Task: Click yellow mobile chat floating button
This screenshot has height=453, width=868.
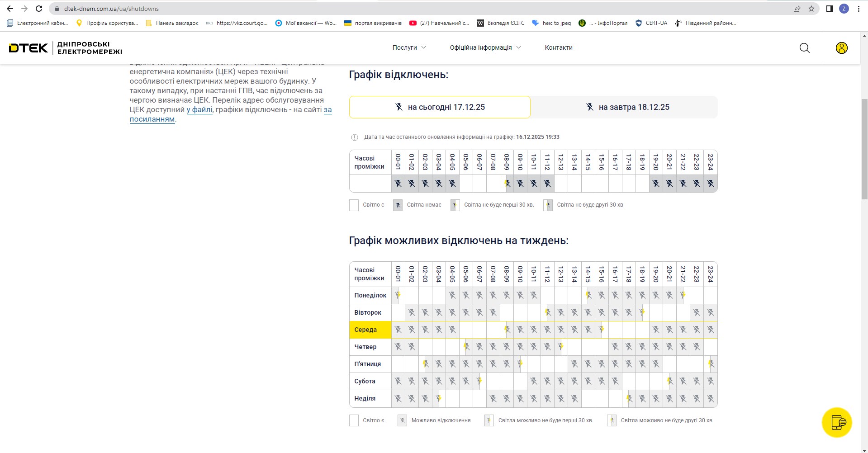Action: point(837,422)
